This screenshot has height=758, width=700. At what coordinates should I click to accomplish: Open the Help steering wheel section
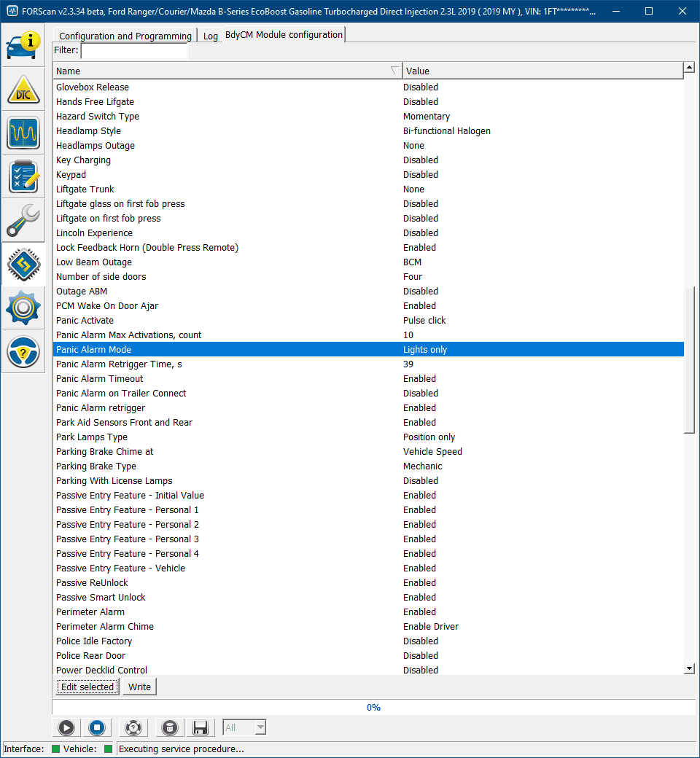23,351
